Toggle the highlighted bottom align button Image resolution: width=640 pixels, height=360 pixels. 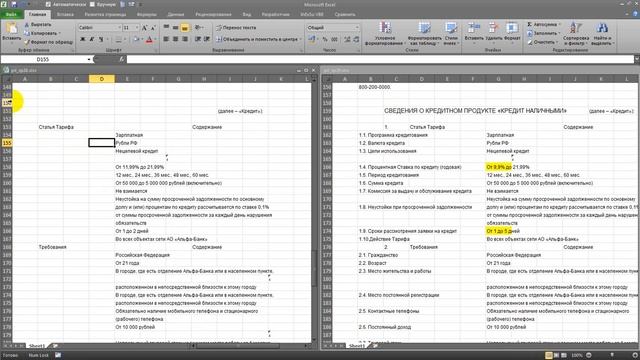pos(185,28)
